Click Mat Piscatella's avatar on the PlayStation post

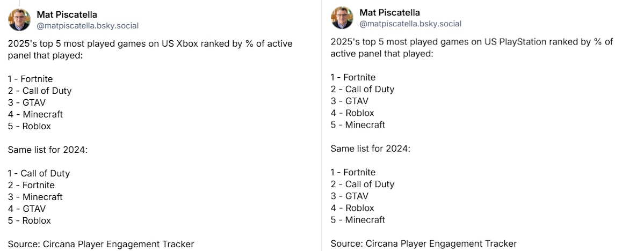pos(342,18)
